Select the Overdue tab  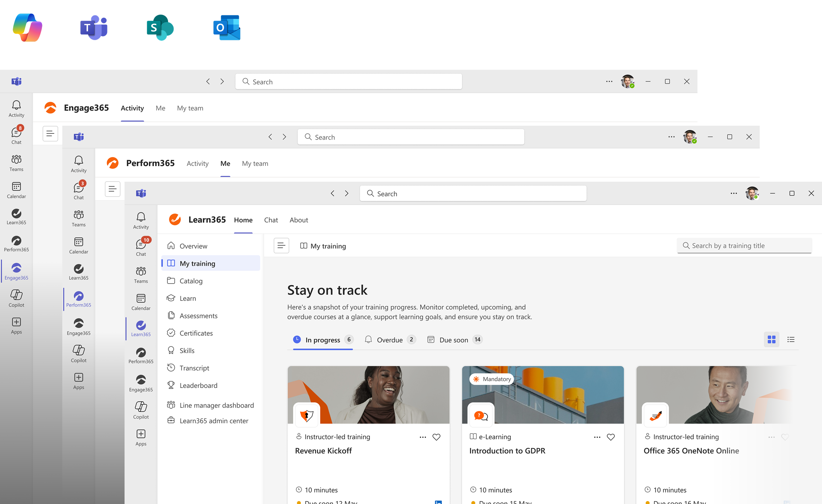coord(390,340)
